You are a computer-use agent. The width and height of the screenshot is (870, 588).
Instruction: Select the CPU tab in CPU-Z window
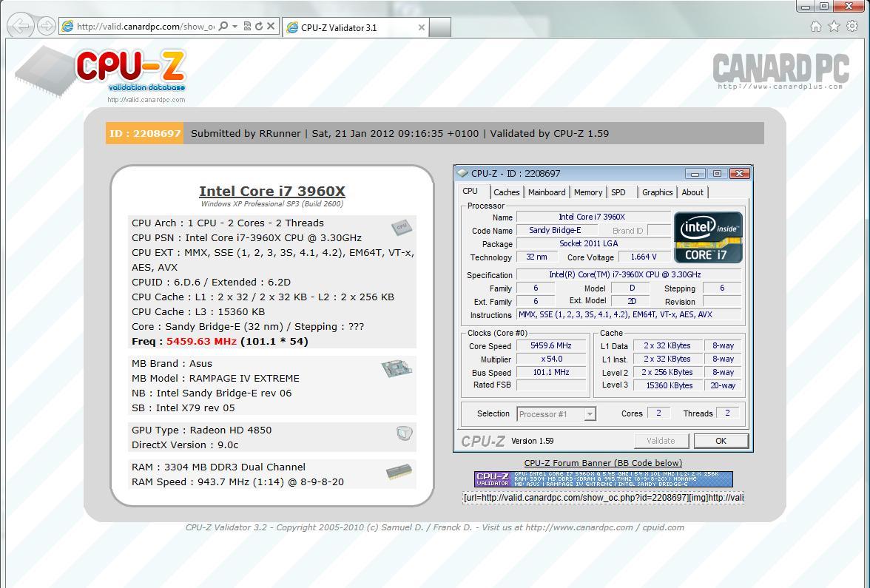click(x=470, y=191)
